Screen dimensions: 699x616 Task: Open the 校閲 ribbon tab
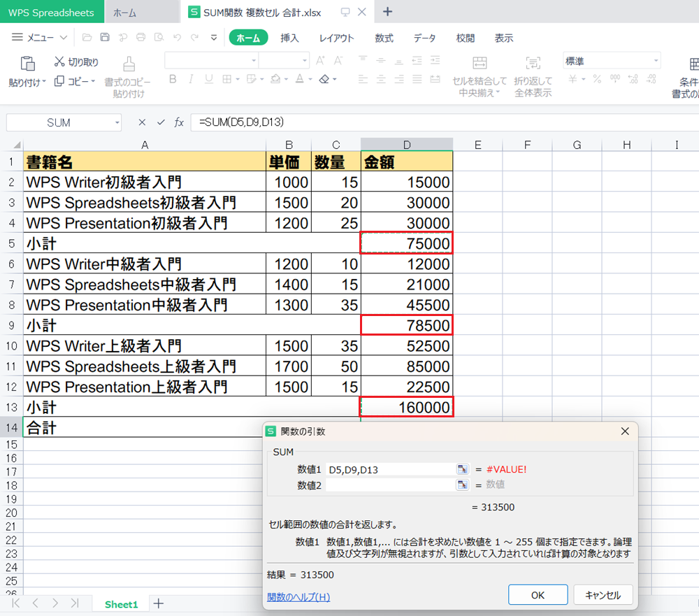pyautogui.click(x=465, y=38)
